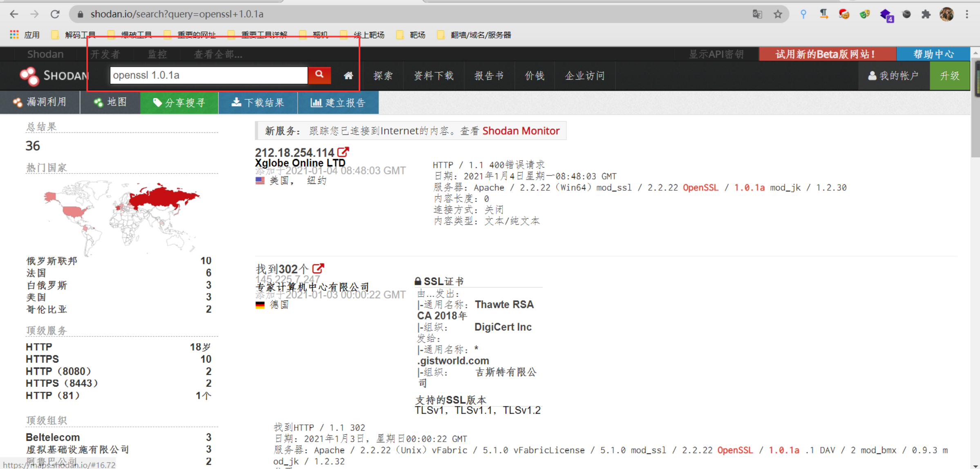Open the external link icon next to 找到302个
980x469 pixels.
point(318,268)
